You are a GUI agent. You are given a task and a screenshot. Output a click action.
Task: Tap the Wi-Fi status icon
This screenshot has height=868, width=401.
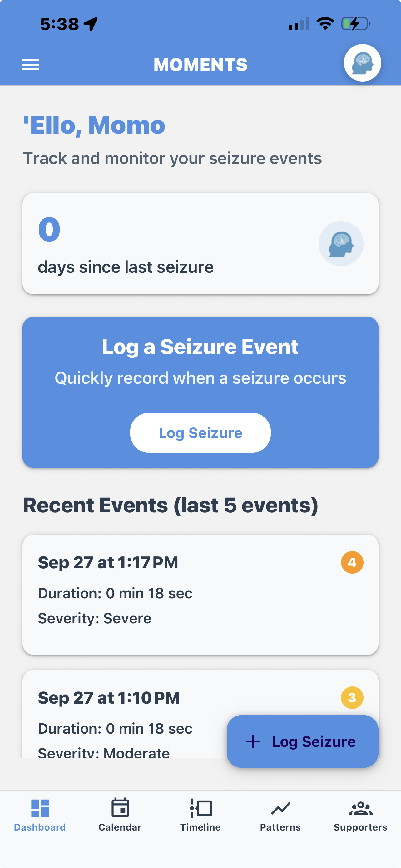pyautogui.click(x=325, y=24)
